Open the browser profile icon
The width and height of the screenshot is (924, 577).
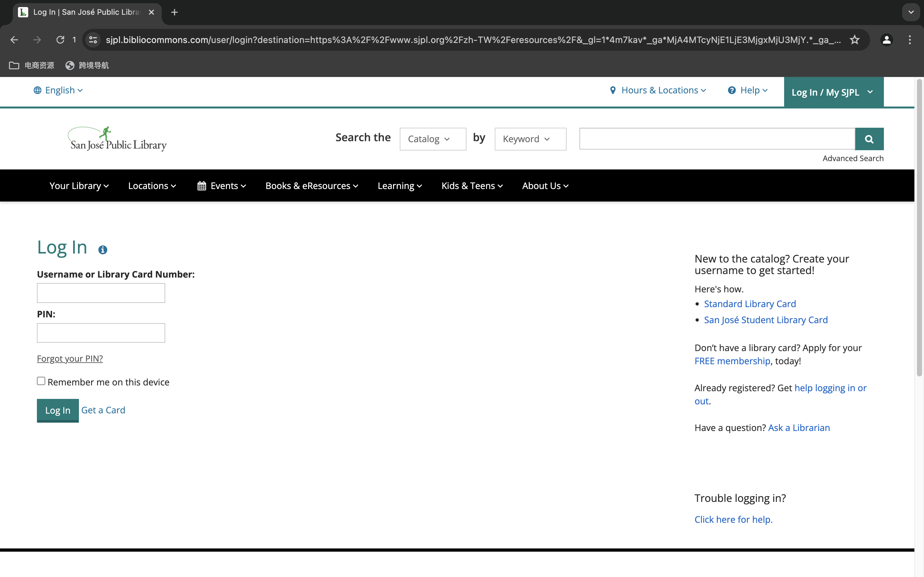point(886,40)
